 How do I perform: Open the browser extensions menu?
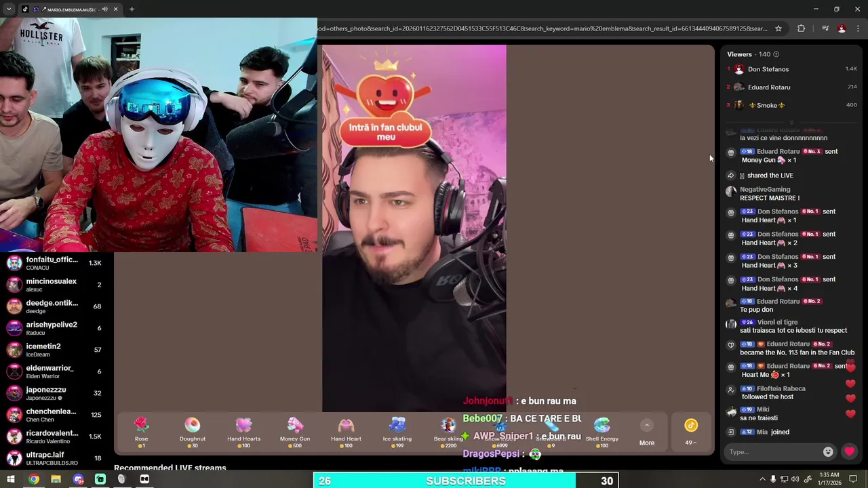[802, 28]
